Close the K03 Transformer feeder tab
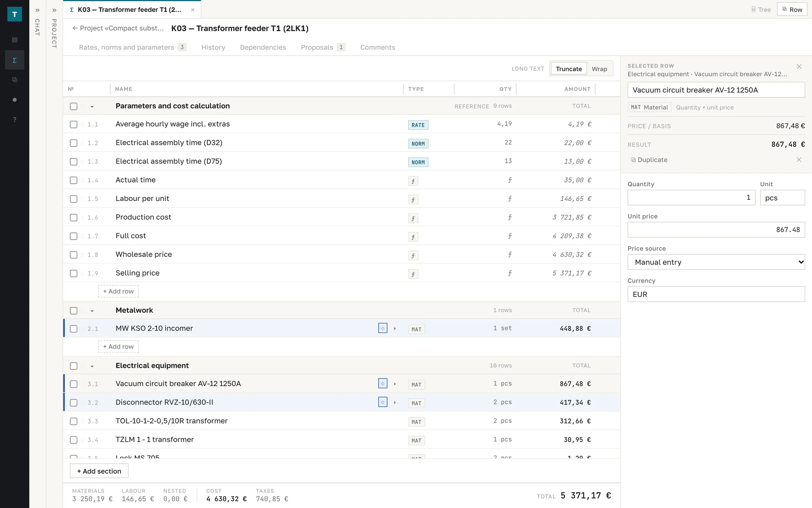Screen dimensions: 812x508 point(192,10)
